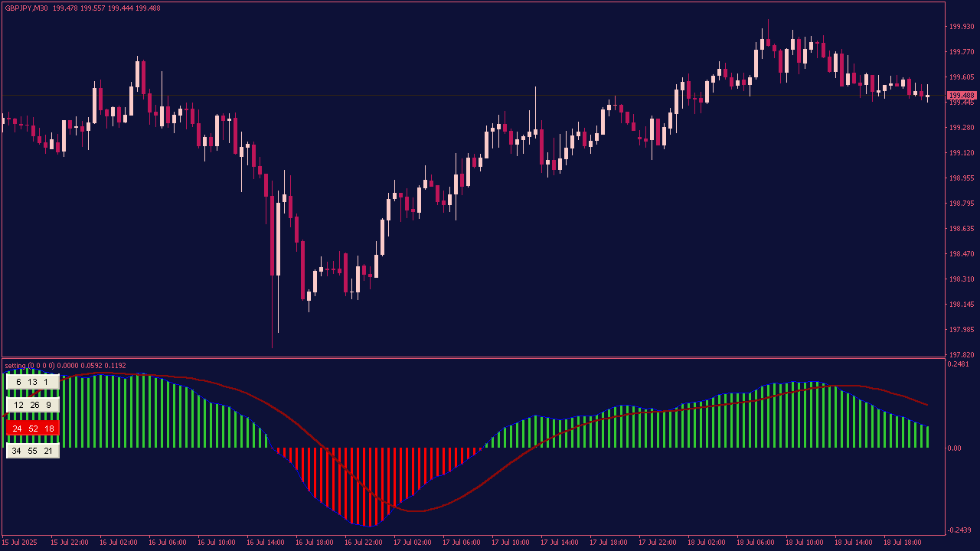Select the 34 55 21 preset button
Screen dimensions: 980x551
pos(32,452)
